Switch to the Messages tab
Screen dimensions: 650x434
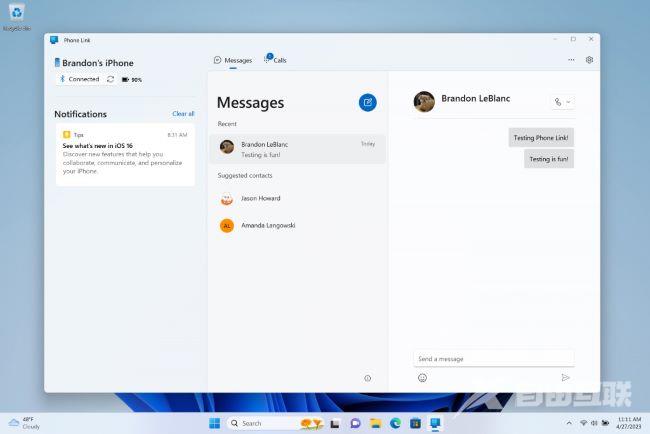[x=233, y=60]
